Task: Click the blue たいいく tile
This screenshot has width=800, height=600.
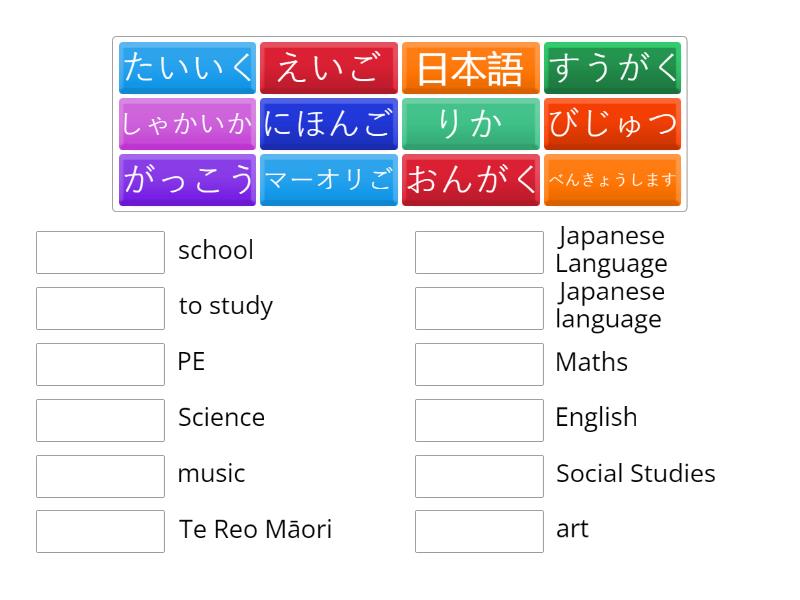Action: coord(188,68)
